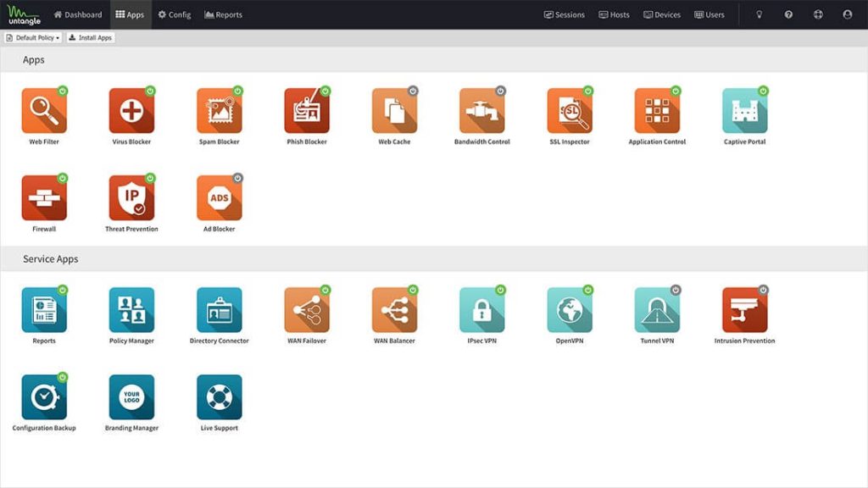Viewport: 868px width, 488px height.
Task: Open the Captive Portal app
Action: pyautogui.click(x=744, y=111)
